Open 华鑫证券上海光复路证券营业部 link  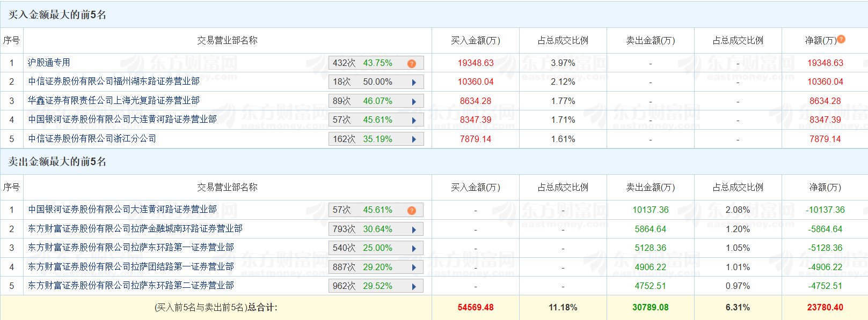pyautogui.click(x=114, y=101)
